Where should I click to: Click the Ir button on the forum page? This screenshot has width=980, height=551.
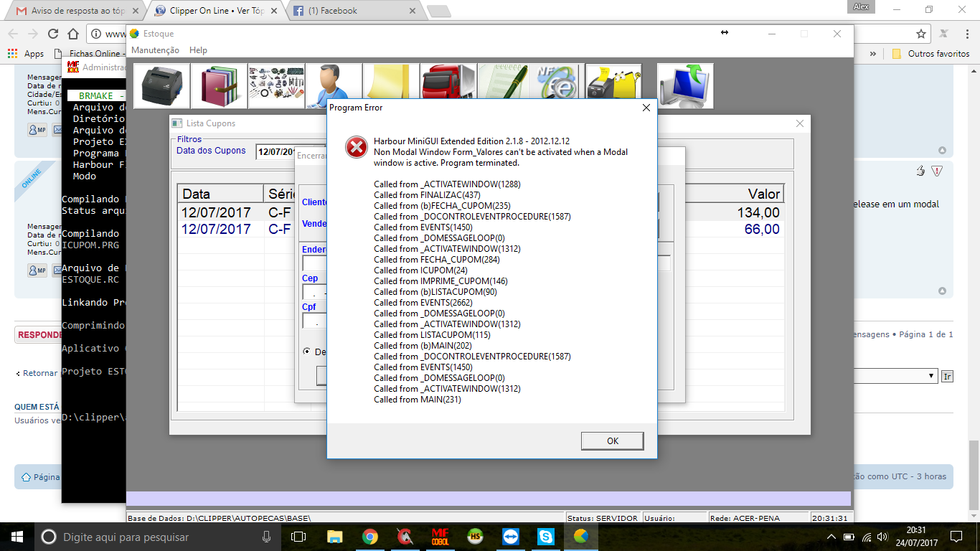[x=947, y=377]
